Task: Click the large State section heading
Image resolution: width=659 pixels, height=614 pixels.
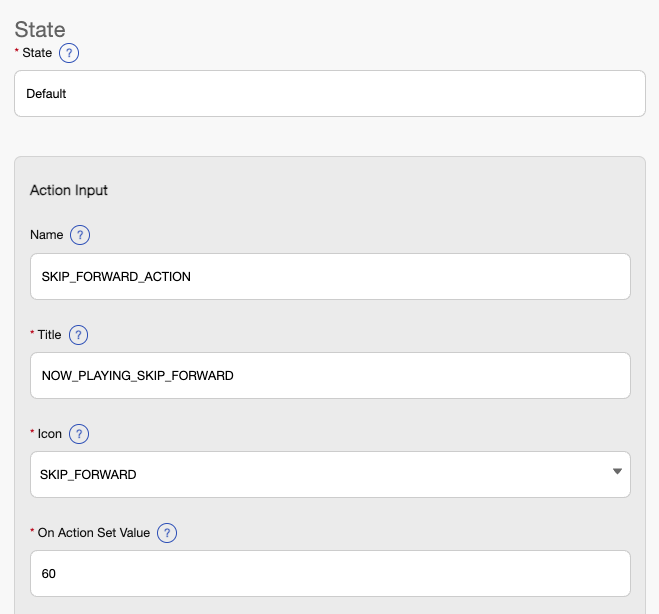Action: [x=40, y=29]
